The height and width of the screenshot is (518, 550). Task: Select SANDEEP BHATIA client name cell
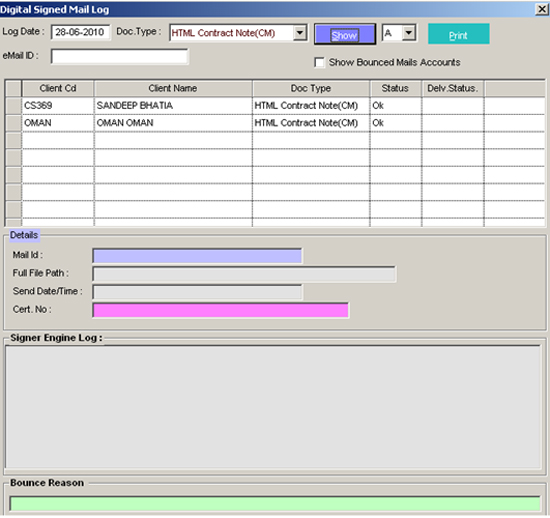tap(173, 106)
